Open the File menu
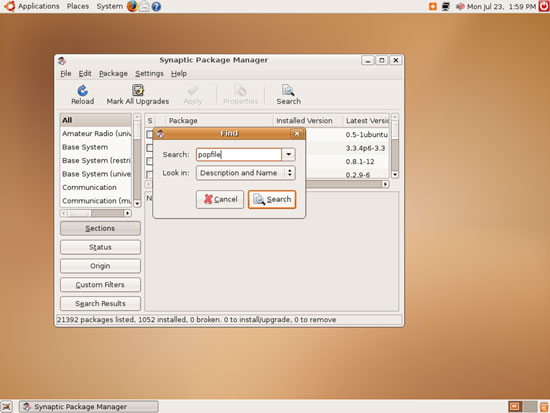The image size is (550, 413). 66,73
